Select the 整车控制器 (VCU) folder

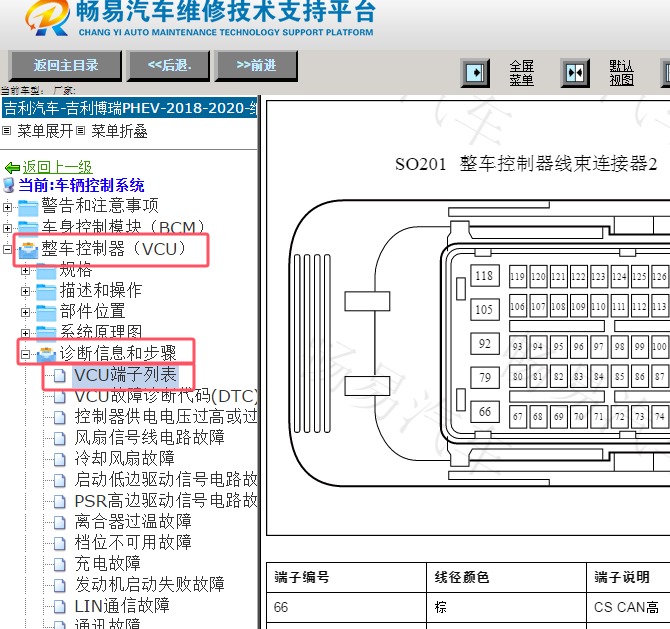(x=114, y=248)
